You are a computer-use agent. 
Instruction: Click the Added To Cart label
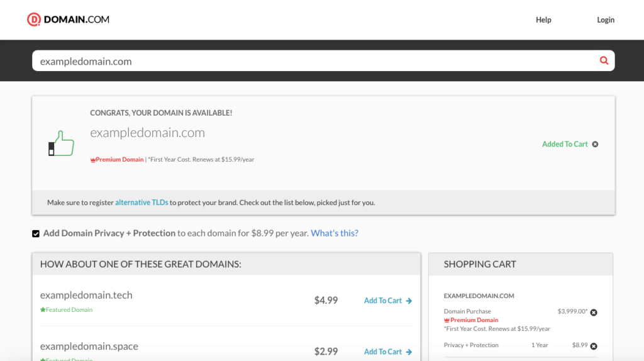point(565,144)
